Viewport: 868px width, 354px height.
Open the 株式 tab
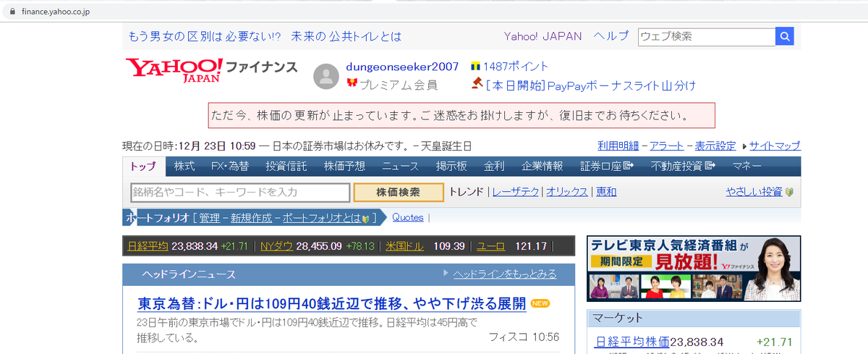[184, 166]
